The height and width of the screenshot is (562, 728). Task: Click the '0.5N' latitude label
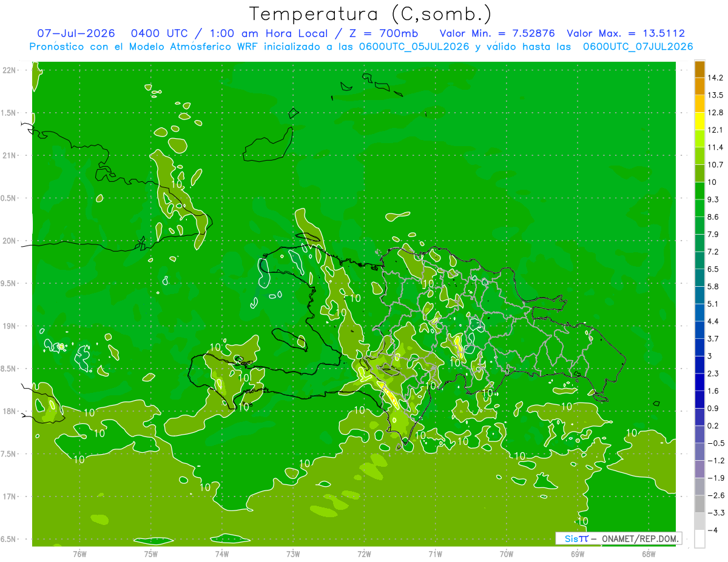pyautogui.click(x=8, y=198)
